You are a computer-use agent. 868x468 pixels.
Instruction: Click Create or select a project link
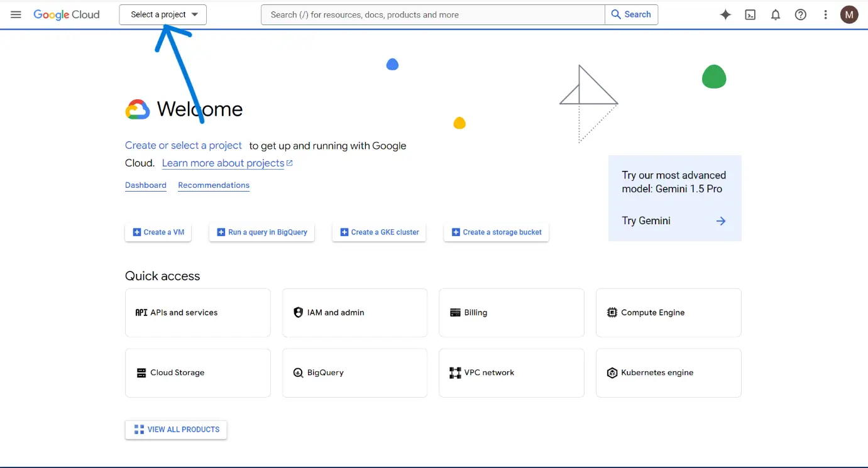pos(183,145)
